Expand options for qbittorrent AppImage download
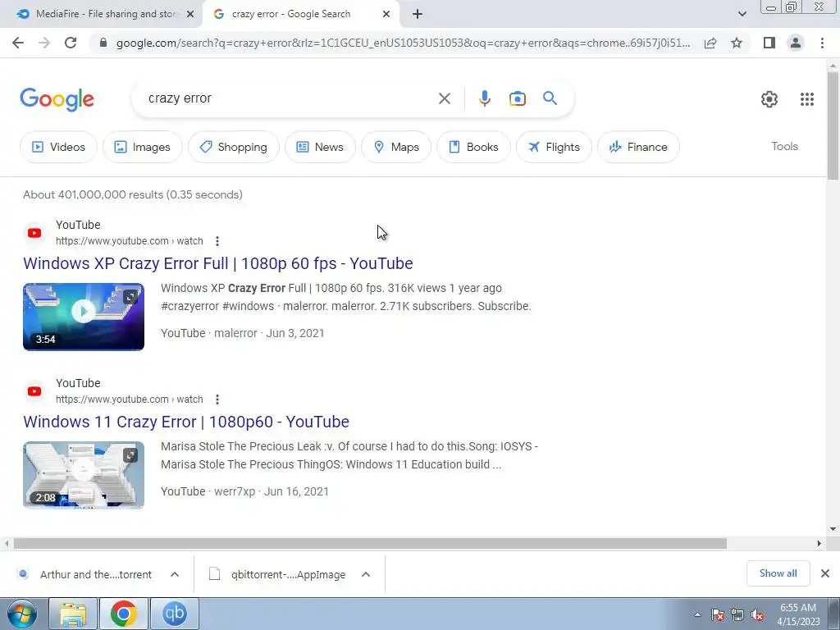The image size is (840, 630). [x=366, y=574]
